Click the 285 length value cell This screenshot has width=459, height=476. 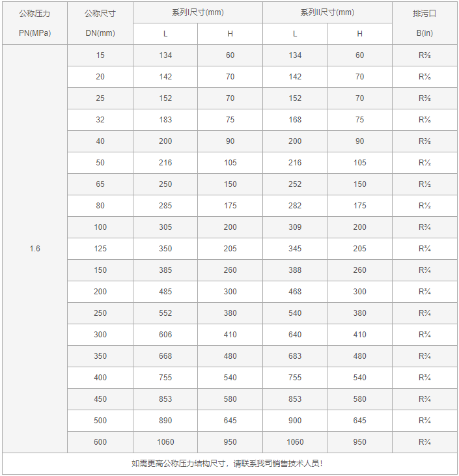[x=165, y=206]
